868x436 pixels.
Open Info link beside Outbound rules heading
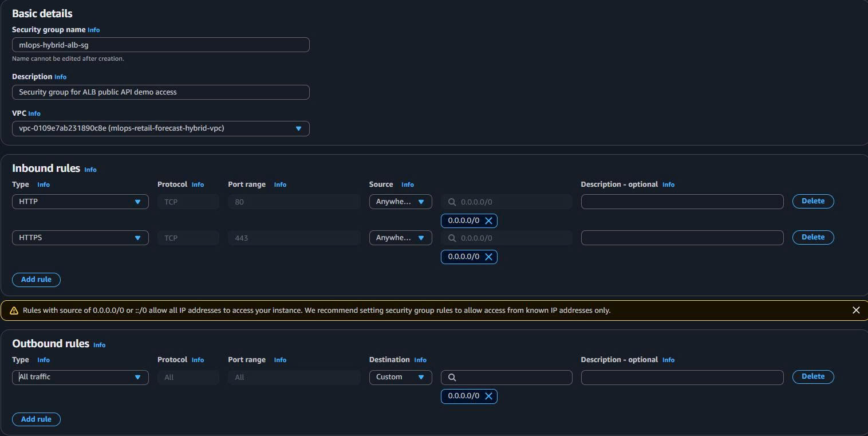pyautogui.click(x=99, y=345)
